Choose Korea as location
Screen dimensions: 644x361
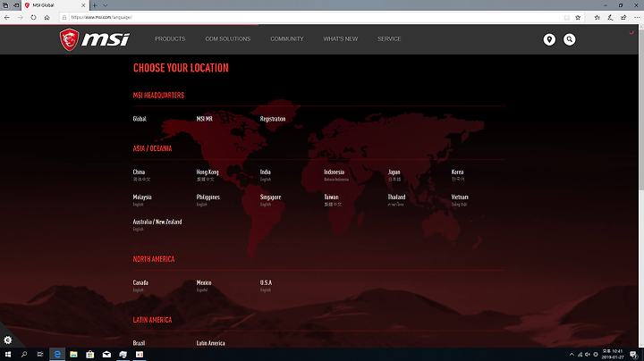click(x=458, y=172)
